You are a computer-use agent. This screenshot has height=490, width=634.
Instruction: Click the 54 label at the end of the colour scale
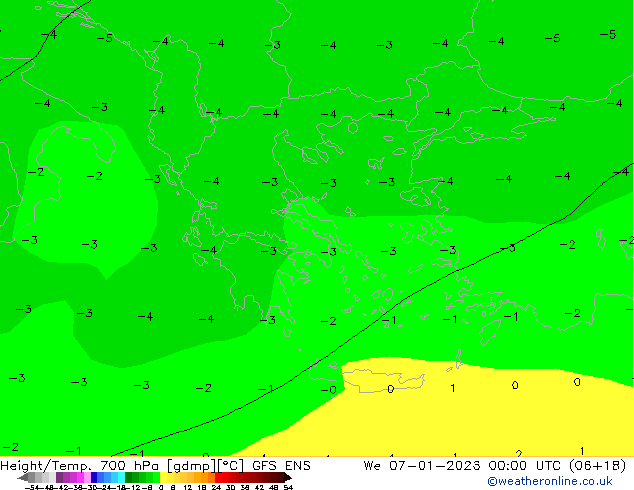click(x=288, y=487)
